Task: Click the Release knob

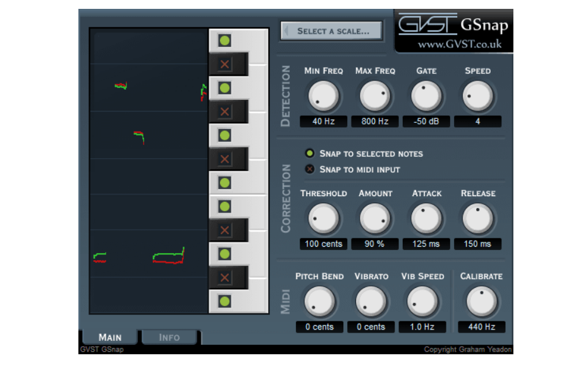Action: pos(477,219)
